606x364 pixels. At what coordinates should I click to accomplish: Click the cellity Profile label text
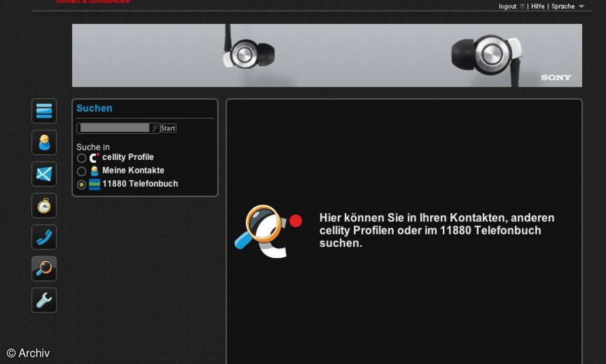click(128, 157)
